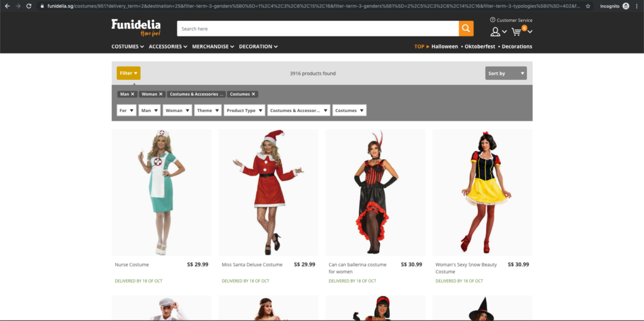Reload the page with refresh icon
The width and height of the screenshot is (644, 321).
point(29,6)
